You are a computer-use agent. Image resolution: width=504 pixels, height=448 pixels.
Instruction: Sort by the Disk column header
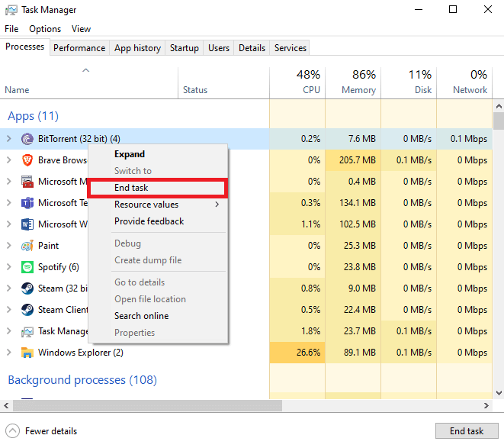[409, 82]
